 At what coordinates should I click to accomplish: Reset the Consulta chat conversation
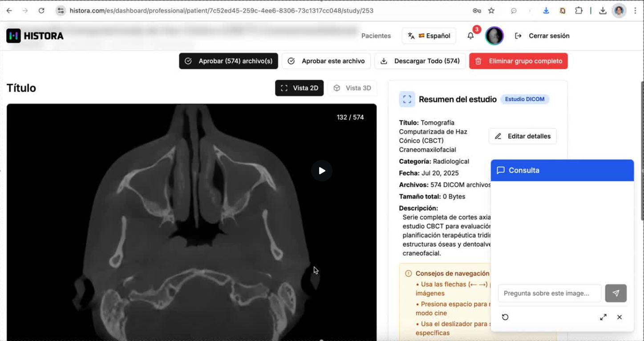(505, 317)
